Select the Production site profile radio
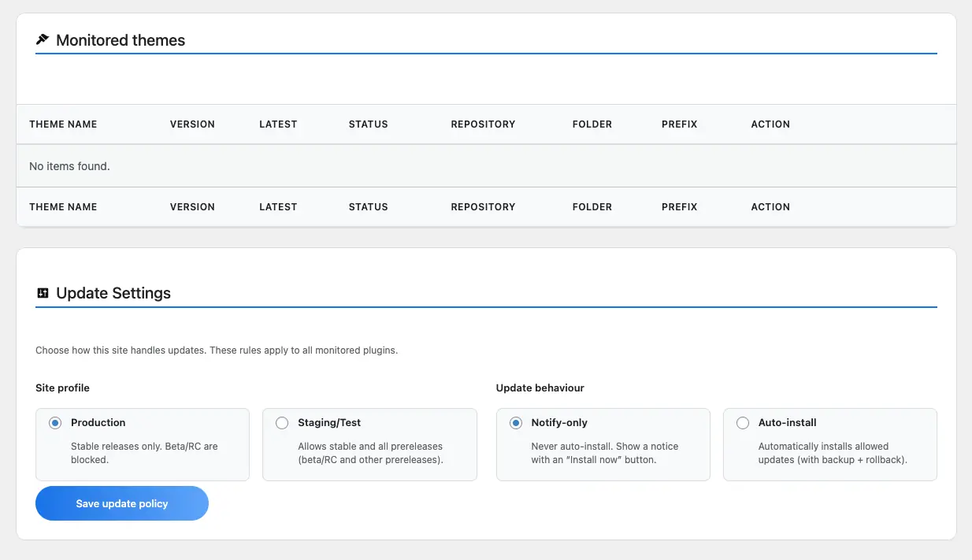 (55, 423)
